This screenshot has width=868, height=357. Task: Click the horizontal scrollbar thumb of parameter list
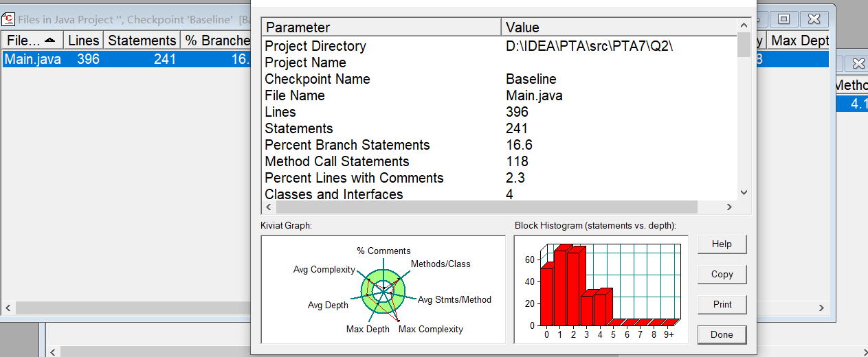coord(486,207)
